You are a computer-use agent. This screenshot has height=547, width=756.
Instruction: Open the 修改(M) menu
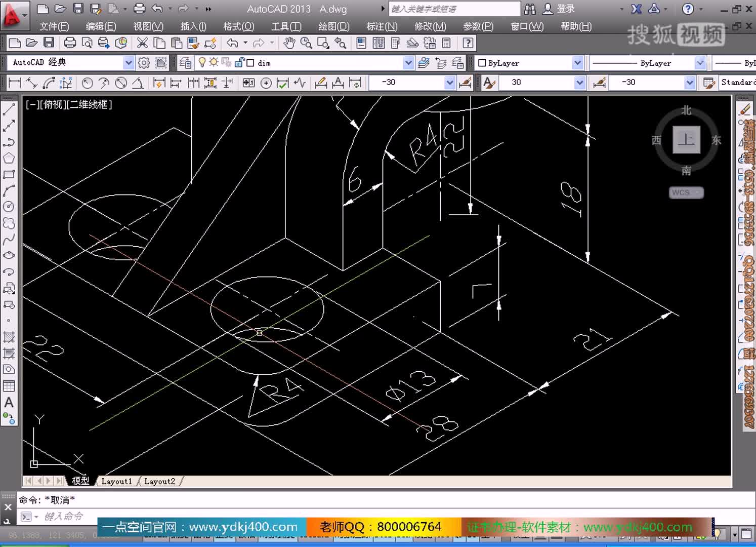pyautogui.click(x=430, y=26)
